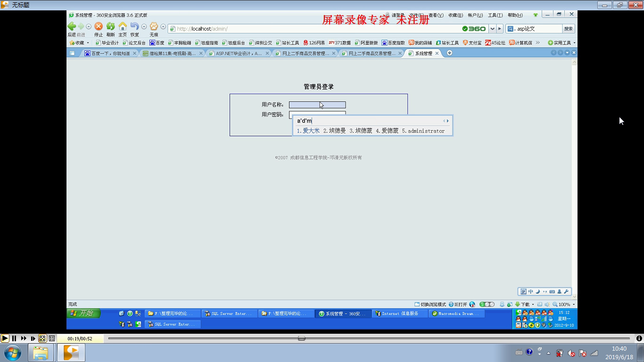The image size is (644, 362).
Task: Open File Explorer from Windows taskbar
Action: [x=41, y=353]
